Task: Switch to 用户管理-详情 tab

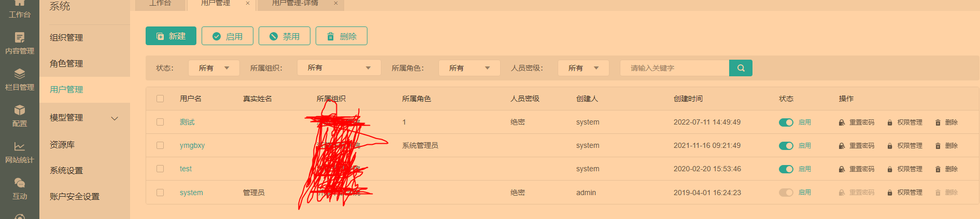Action: [x=295, y=3]
